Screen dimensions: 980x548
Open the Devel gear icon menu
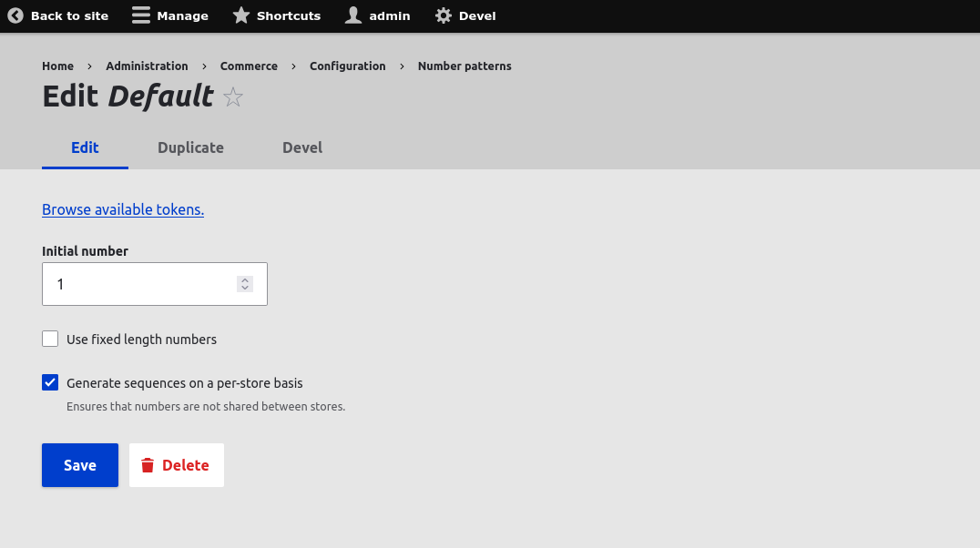coord(442,15)
